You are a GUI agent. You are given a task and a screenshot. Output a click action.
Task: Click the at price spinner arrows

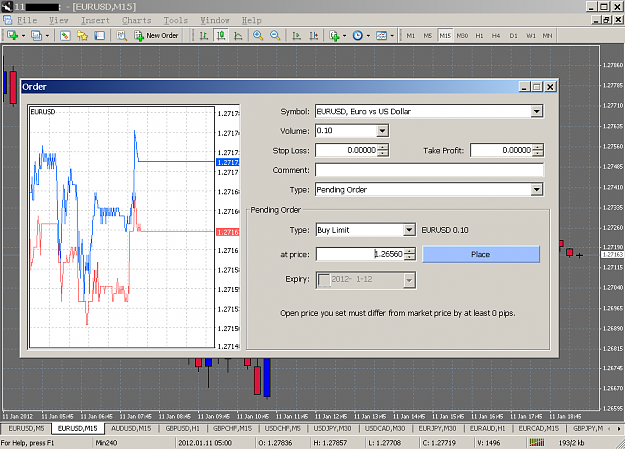point(409,254)
